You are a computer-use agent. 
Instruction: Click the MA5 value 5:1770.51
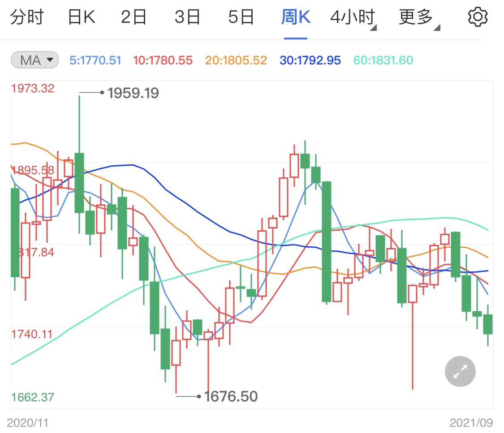pyautogui.click(x=95, y=60)
